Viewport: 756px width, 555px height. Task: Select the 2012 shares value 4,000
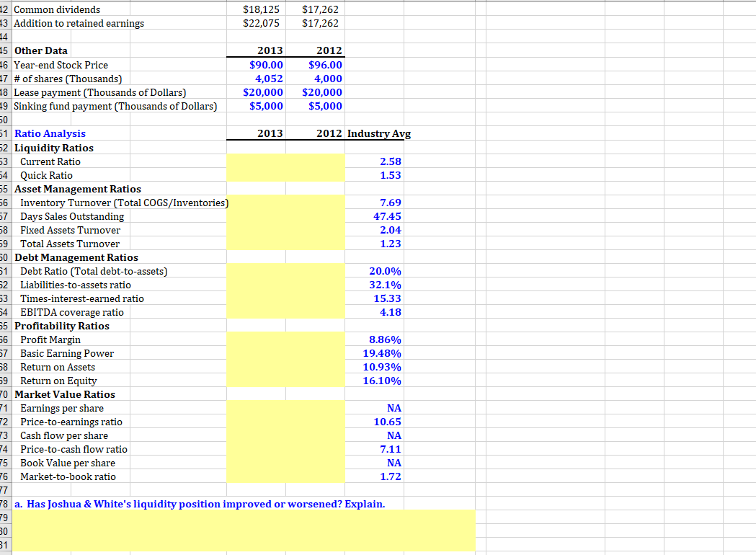tap(329, 78)
